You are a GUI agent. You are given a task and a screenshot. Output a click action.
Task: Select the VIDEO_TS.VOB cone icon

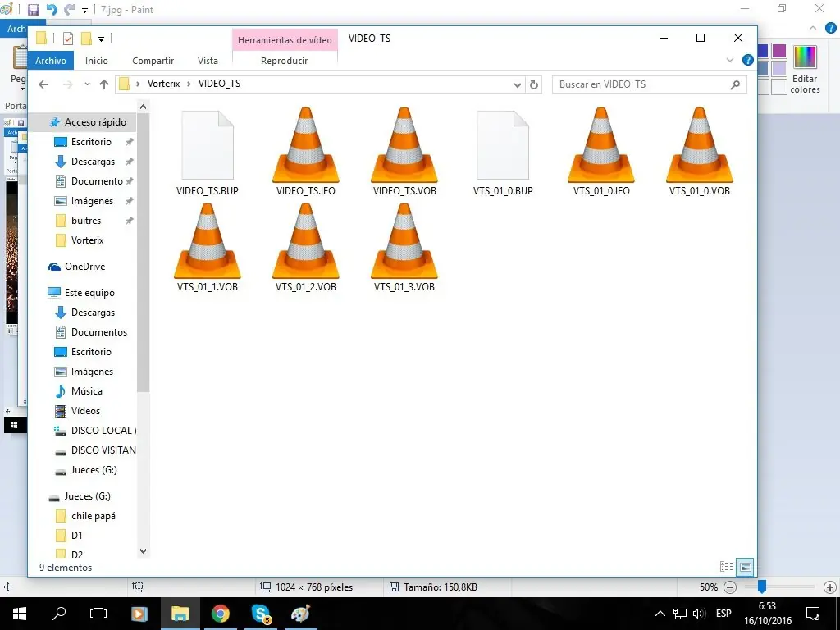(404, 145)
